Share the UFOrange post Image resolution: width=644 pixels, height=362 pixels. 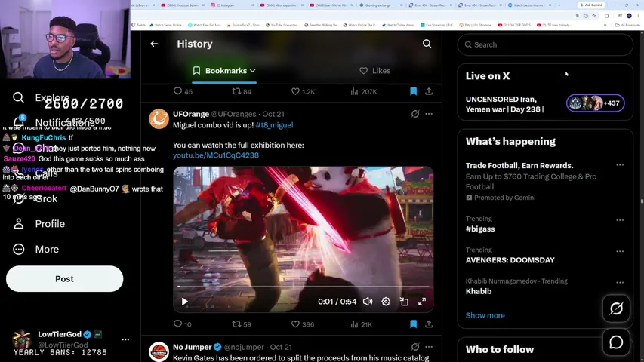[428, 324]
